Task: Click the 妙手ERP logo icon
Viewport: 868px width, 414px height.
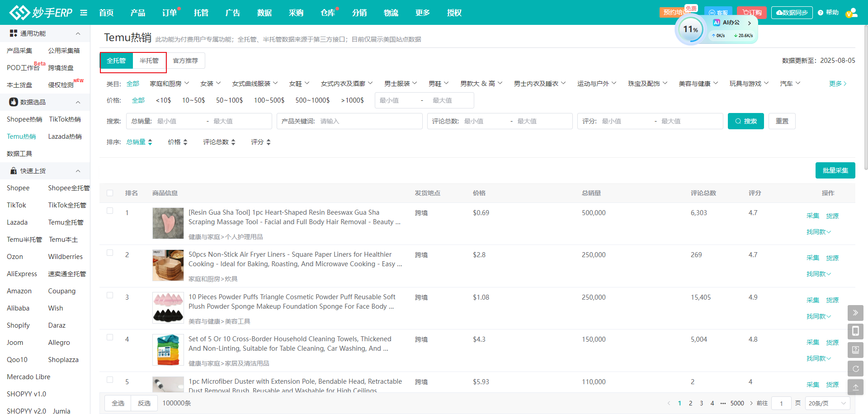Action: pyautogui.click(x=19, y=13)
